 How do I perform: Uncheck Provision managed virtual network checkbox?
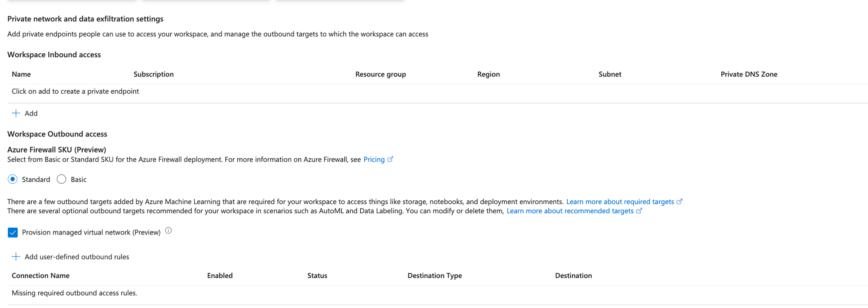[13, 232]
